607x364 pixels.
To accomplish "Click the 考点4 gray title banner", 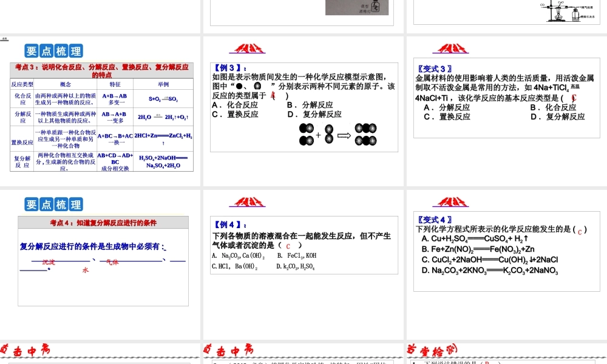I will click(103, 223).
